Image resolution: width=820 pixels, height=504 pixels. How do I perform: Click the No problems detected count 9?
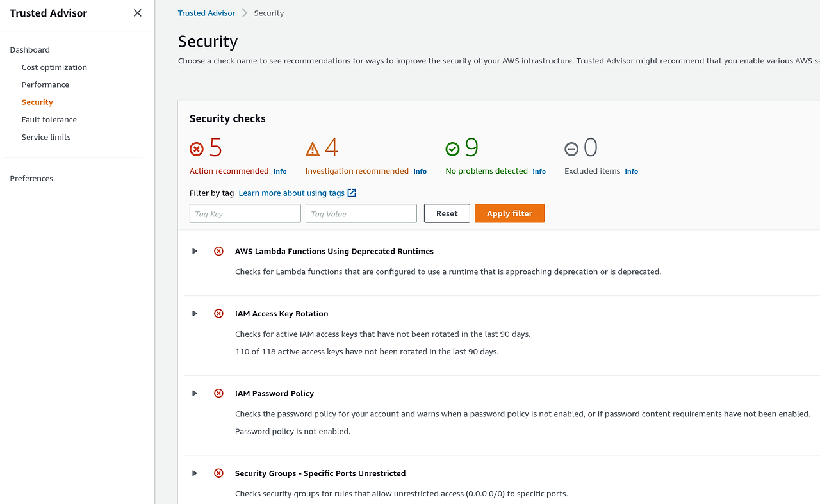tap(471, 148)
